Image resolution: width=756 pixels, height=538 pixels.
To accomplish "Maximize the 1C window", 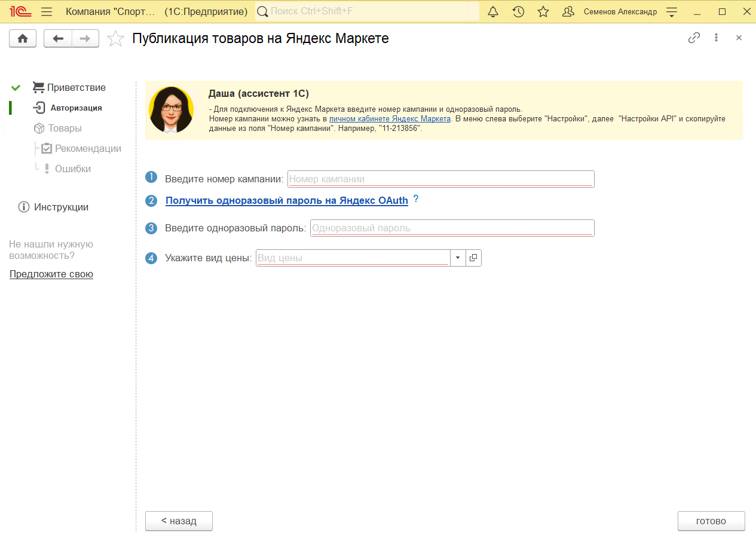I will (x=722, y=12).
